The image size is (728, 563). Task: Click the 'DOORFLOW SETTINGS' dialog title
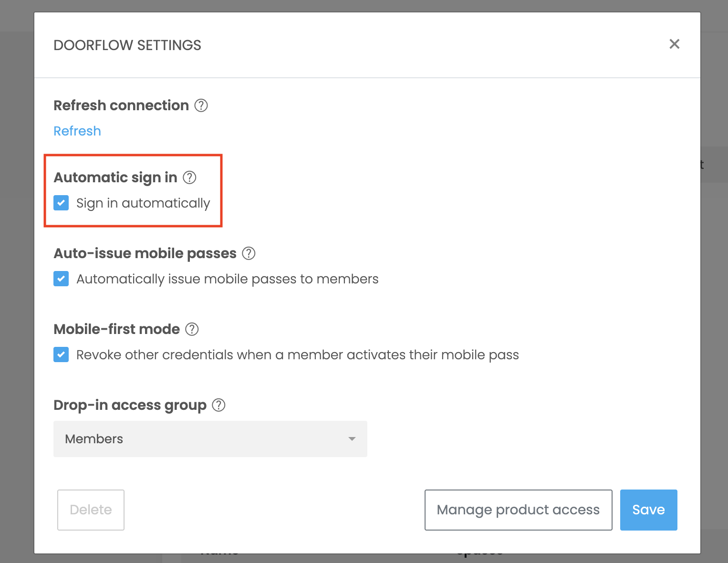pos(127,45)
